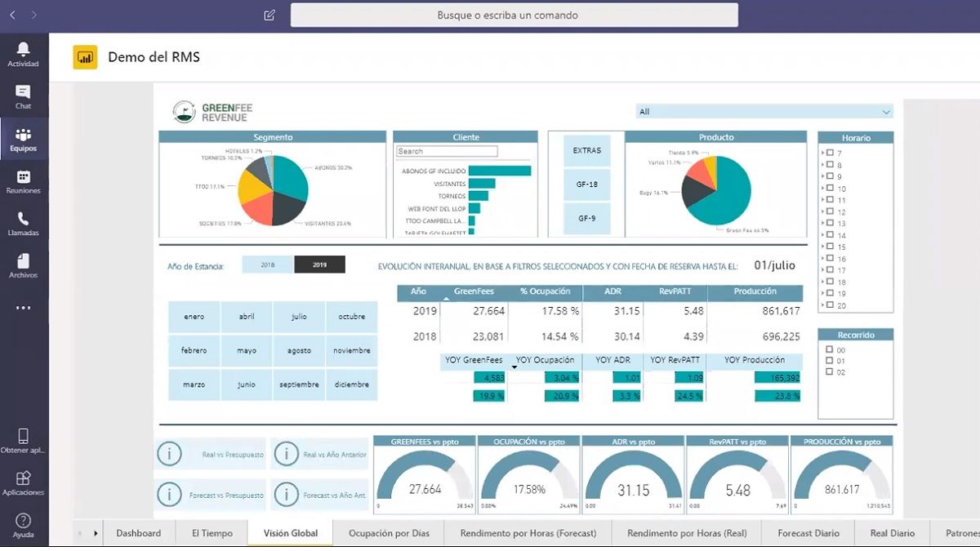Check the Horario 7 checkbox
980x551 pixels.
point(830,153)
